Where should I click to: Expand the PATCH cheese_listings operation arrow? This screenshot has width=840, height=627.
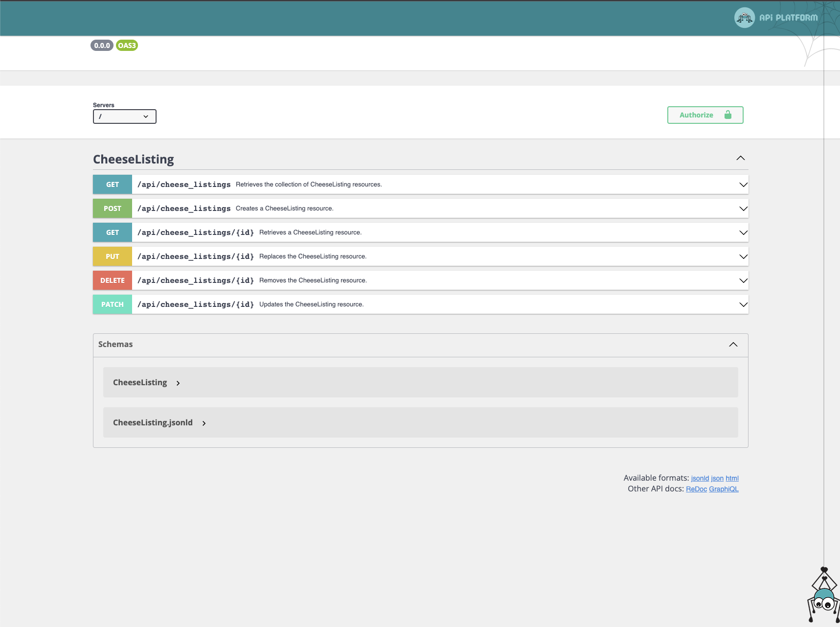(743, 304)
